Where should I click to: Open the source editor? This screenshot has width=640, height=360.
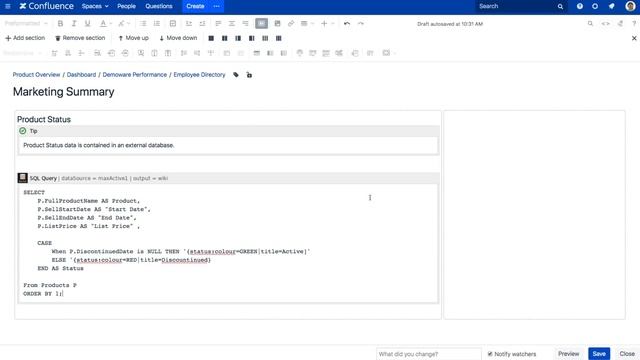coord(606,24)
